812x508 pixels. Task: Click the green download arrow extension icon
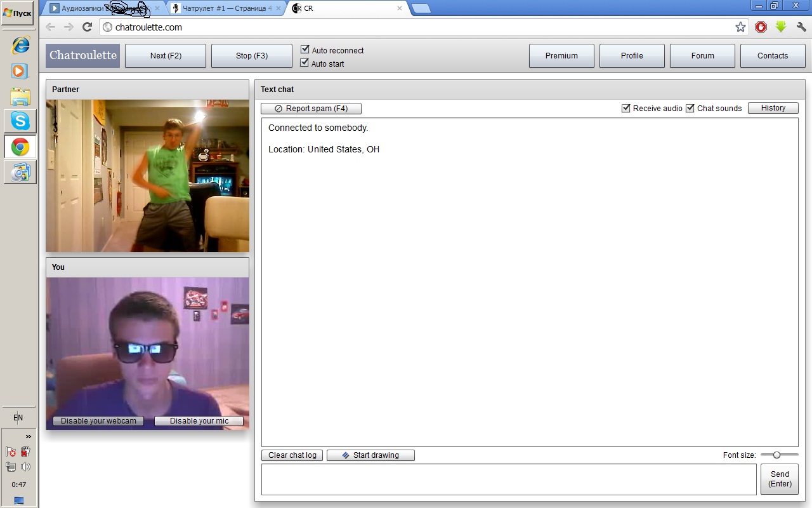781,27
